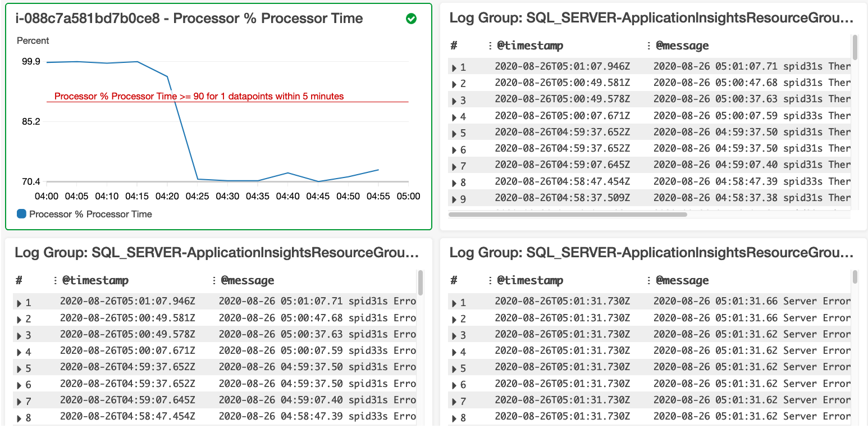Open the @timestamp column handle in the Server Error table
The height and width of the screenshot is (428, 868).
click(x=490, y=280)
